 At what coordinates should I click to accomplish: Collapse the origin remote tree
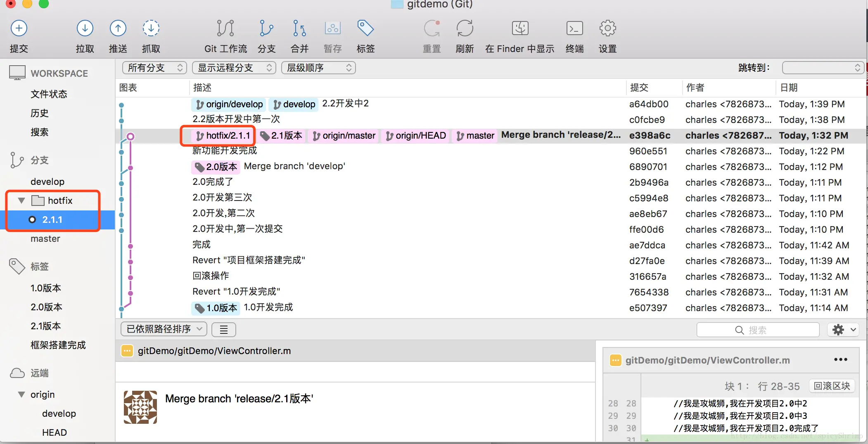(x=21, y=394)
